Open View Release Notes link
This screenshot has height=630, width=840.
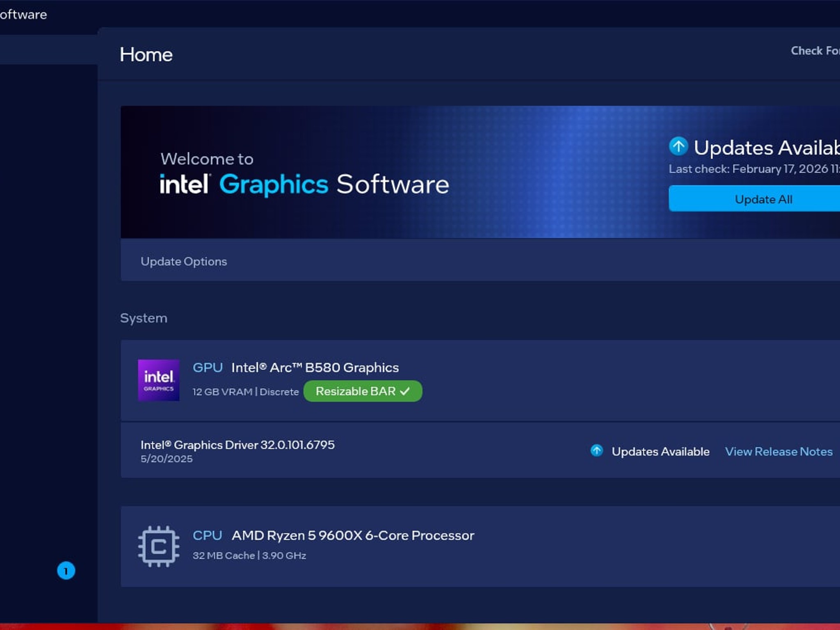pos(778,452)
